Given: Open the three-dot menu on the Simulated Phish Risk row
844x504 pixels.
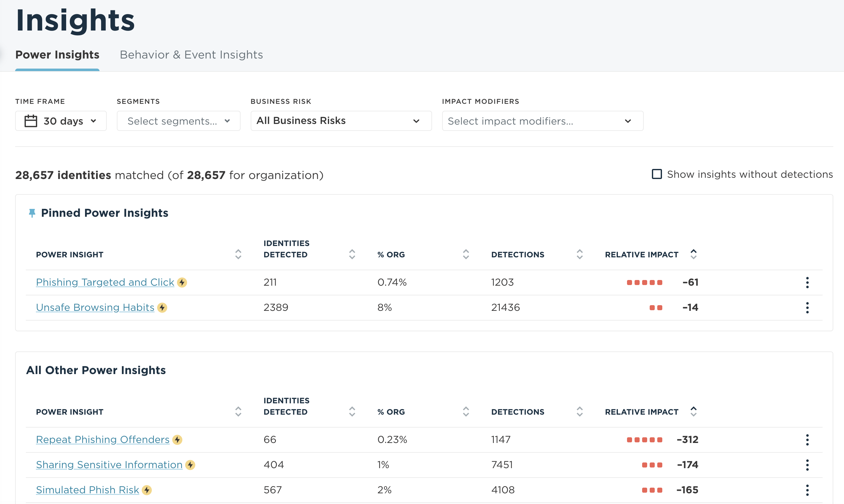Looking at the screenshot, I should 807,490.
